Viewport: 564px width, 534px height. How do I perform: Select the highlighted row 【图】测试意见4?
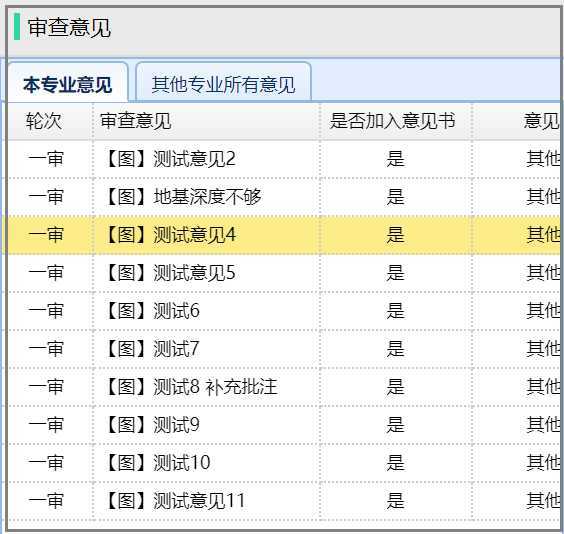[x=283, y=235]
